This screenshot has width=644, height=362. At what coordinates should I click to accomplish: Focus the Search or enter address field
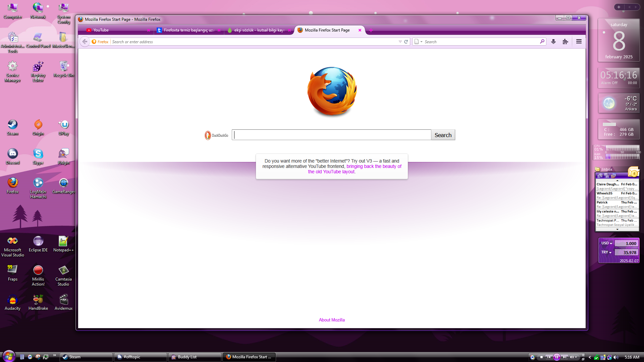tap(254, 42)
